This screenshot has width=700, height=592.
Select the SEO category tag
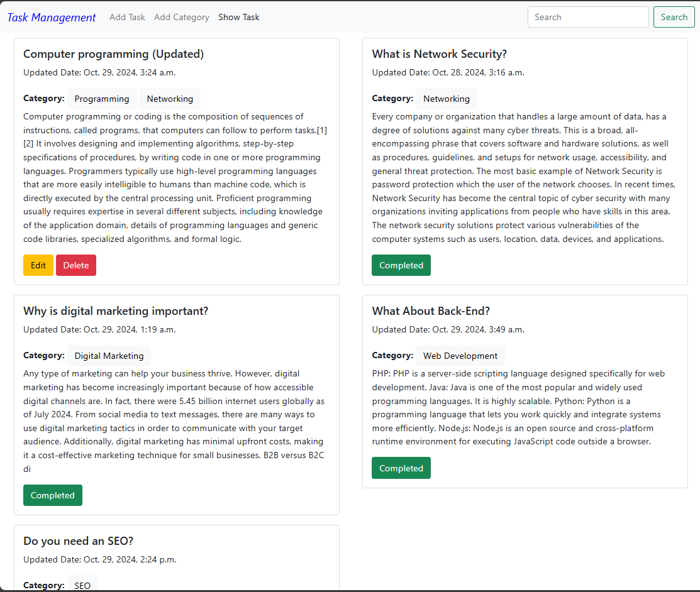click(82, 585)
